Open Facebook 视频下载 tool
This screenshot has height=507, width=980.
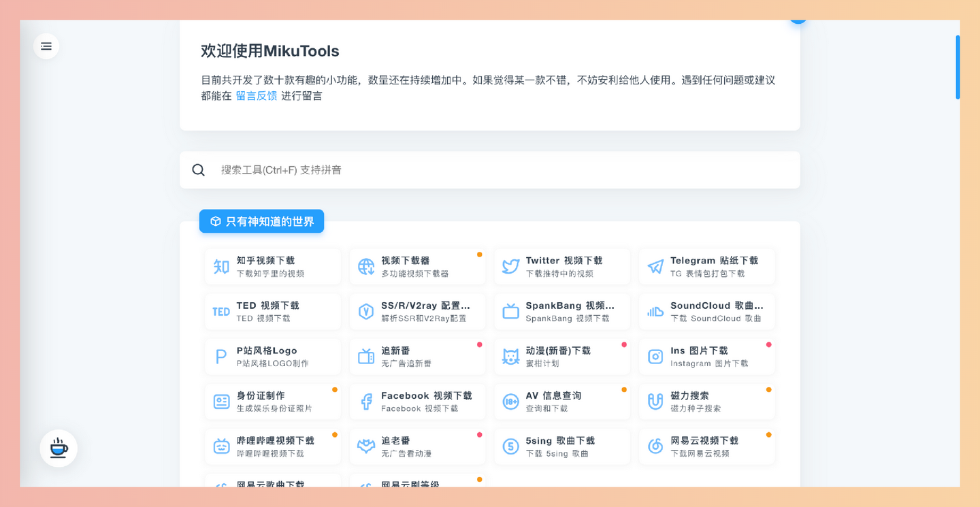point(418,402)
